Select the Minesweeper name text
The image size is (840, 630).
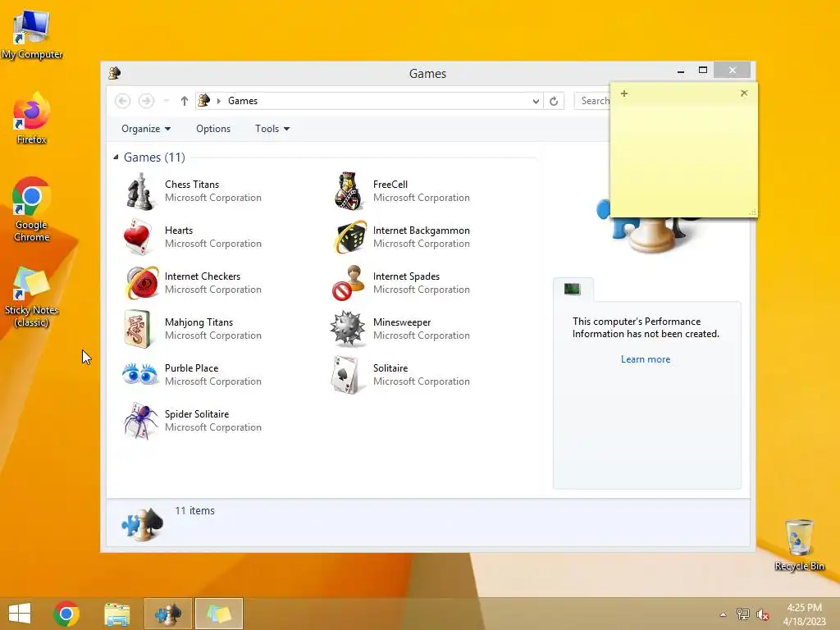point(402,322)
